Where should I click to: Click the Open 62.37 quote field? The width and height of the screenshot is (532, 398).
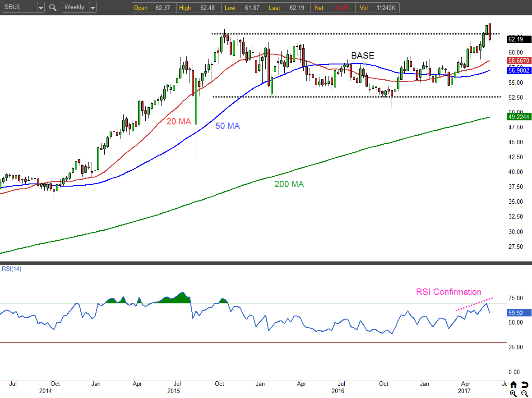154,8
